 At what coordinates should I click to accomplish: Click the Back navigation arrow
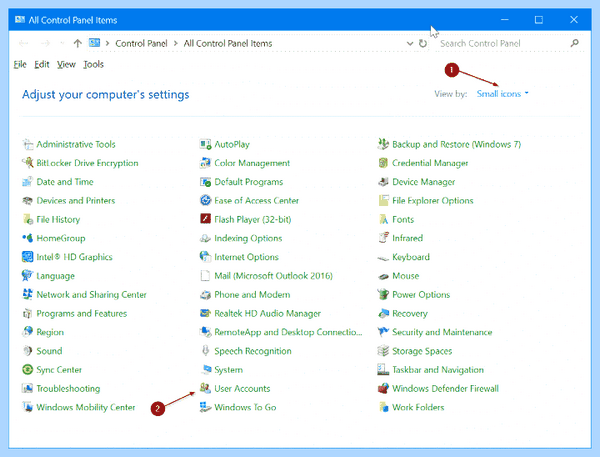pos(24,44)
